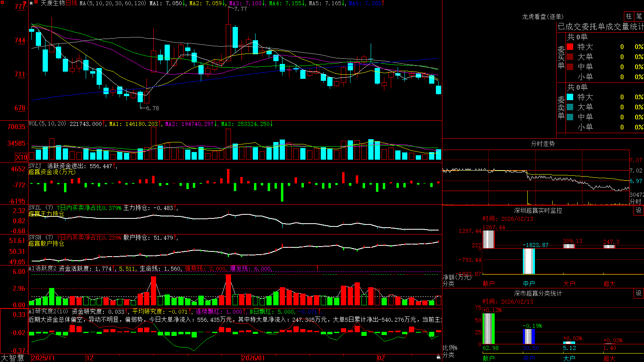Click the 主力持仓: -0.483 value

[x=151, y=208]
